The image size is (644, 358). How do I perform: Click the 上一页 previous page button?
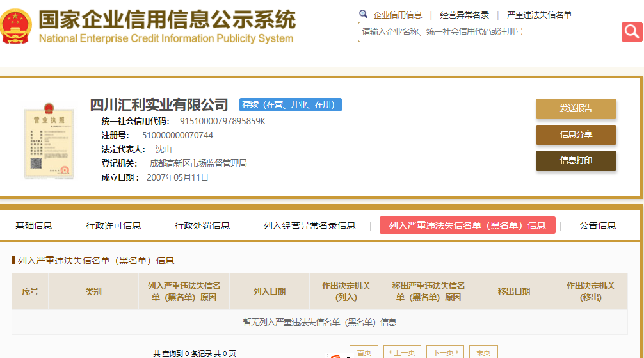(402, 352)
